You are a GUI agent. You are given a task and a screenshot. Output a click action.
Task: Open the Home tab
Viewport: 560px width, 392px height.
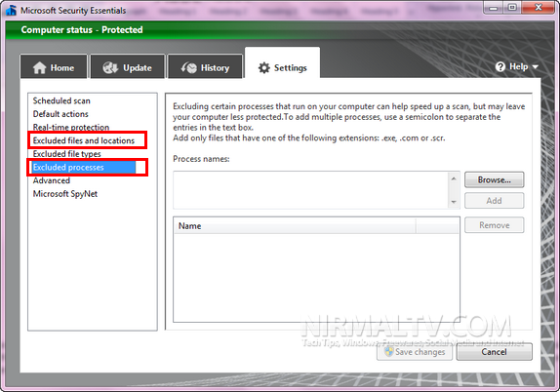coord(54,66)
